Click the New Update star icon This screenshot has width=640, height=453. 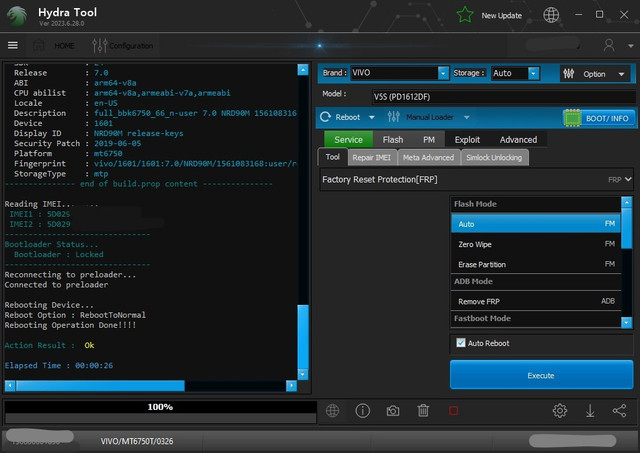coord(465,15)
